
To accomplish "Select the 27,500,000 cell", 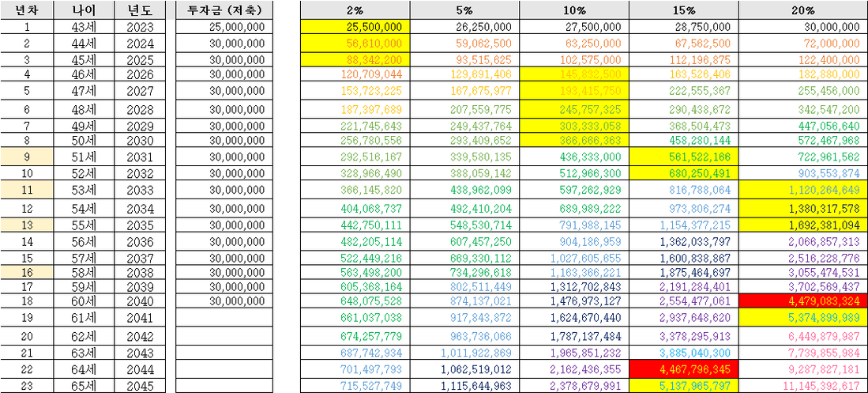I will [575, 27].
